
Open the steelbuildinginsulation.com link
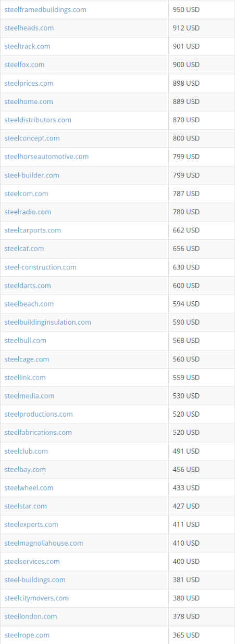click(47, 322)
